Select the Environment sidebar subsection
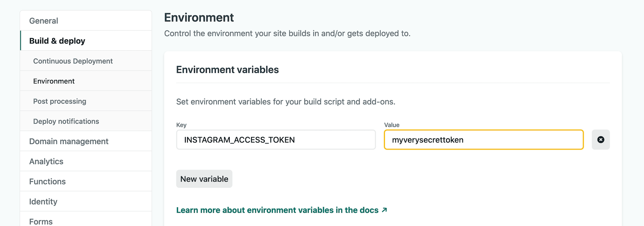644x226 pixels. tap(54, 81)
